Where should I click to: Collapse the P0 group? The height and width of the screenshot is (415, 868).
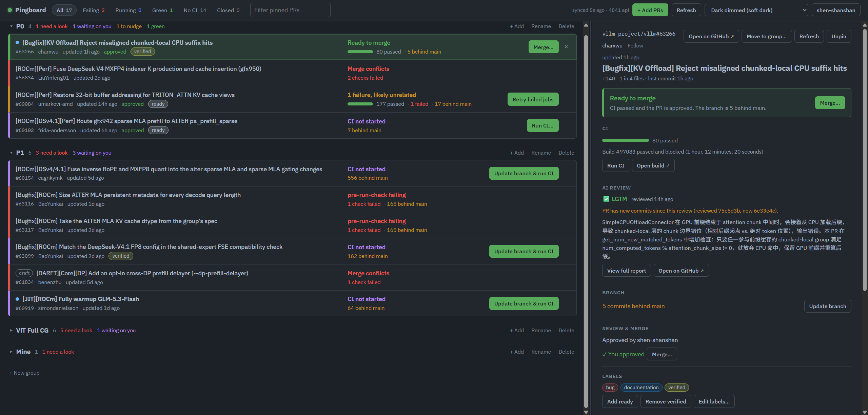click(x=11, y=26)
